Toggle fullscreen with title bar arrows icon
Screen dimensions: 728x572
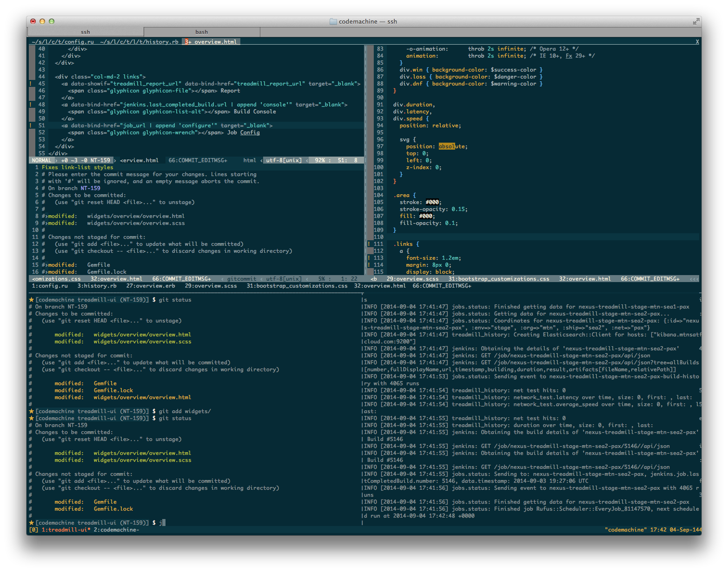[696, 21]
